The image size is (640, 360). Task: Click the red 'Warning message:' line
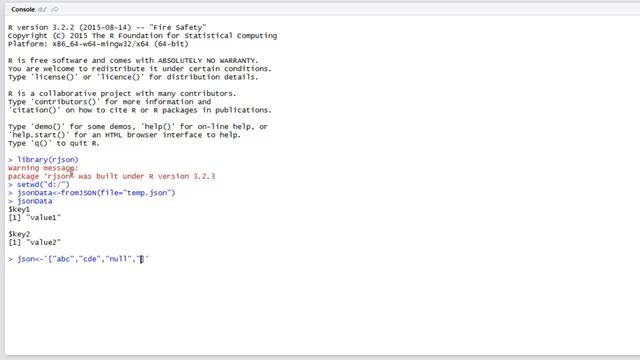[x=43, y=168]
